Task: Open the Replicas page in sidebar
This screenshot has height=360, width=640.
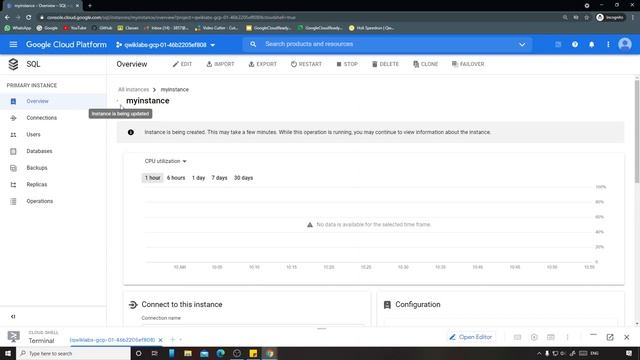Action: point(37,185)
